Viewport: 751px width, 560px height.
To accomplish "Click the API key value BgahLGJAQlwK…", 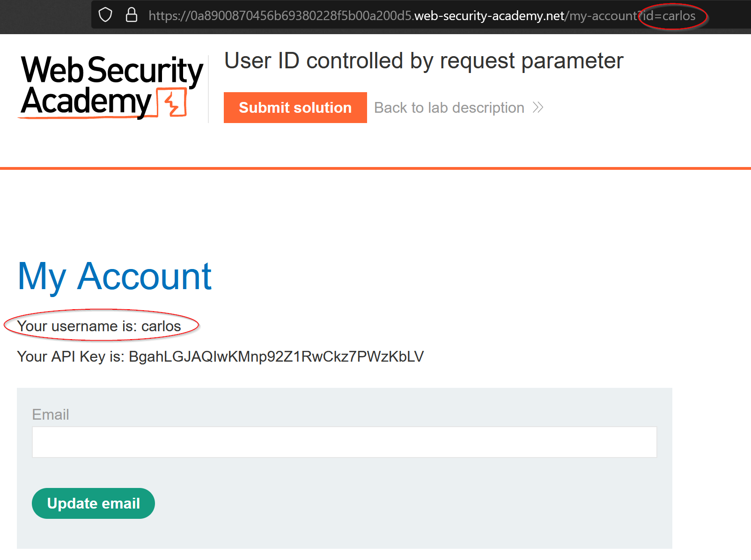I will 276,356.
